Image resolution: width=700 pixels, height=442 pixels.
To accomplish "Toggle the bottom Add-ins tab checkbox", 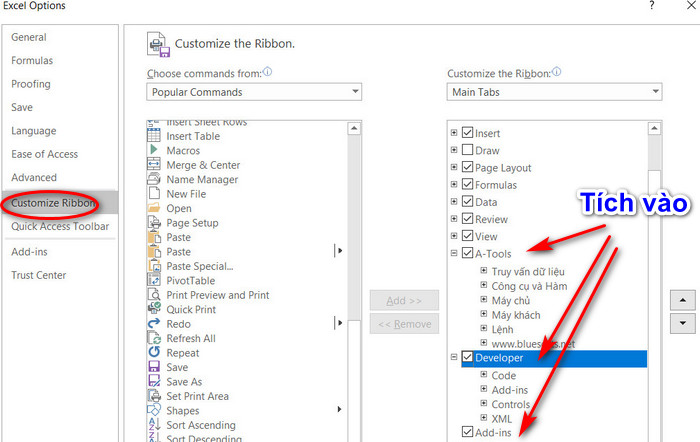I will pos(467,432).
